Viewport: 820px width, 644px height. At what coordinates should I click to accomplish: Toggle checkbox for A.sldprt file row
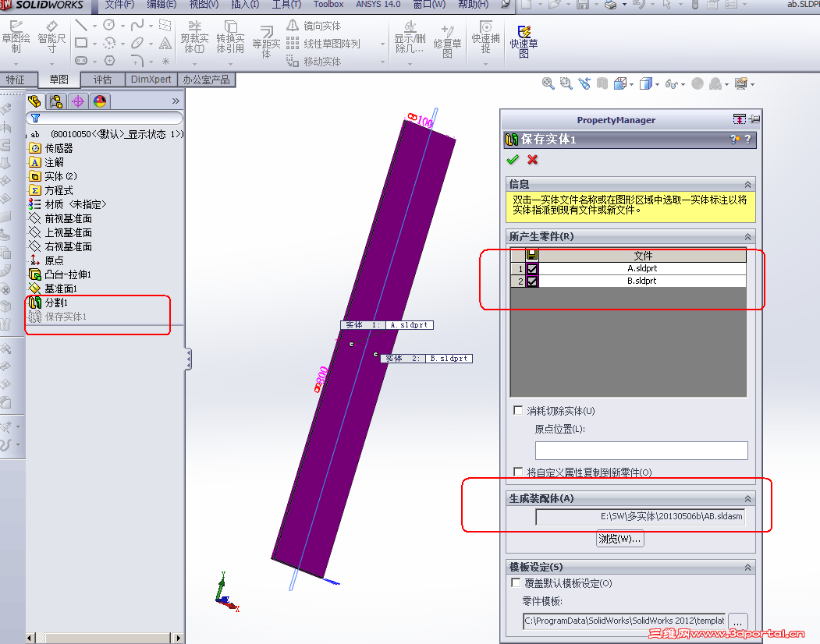pyautogui.click(x=532, y=269)
